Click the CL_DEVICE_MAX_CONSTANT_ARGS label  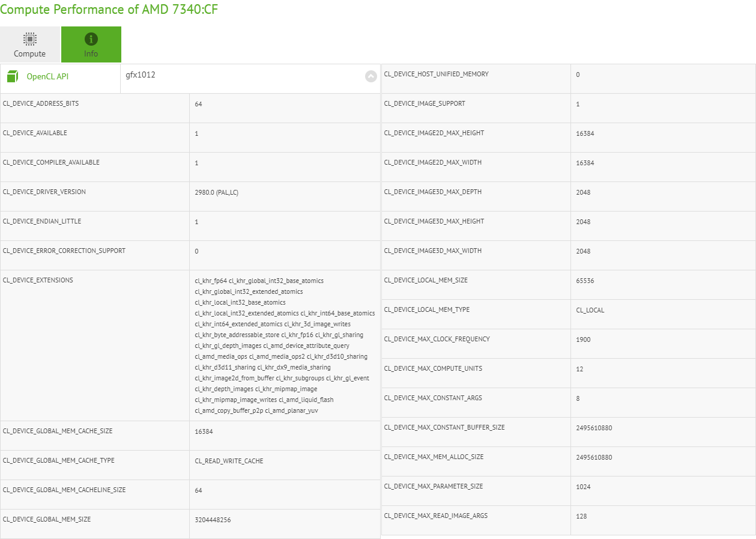tap(434, 398)
